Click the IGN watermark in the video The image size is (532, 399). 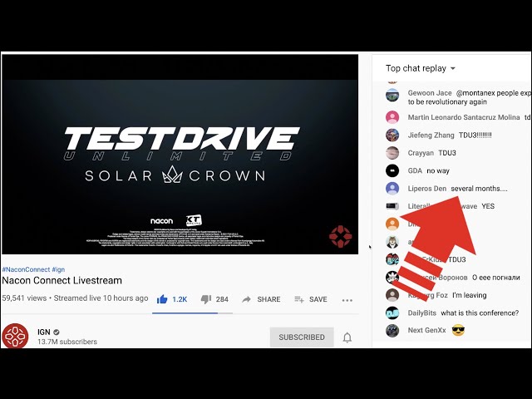340,236
